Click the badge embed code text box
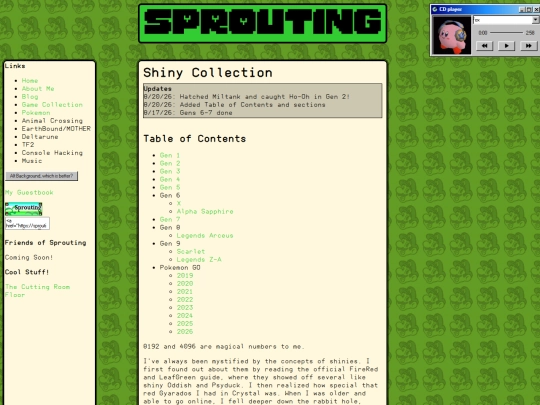The height and width of the screenshot is (405, 540). [x=27, y=223]
